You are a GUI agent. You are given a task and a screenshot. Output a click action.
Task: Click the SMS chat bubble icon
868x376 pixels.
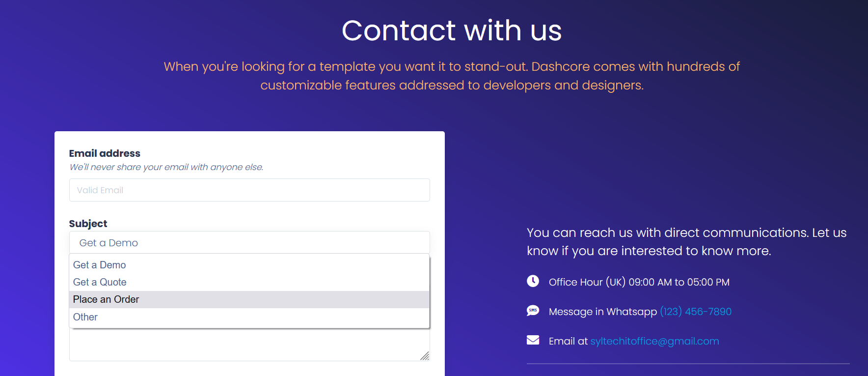tap(533, 311)
